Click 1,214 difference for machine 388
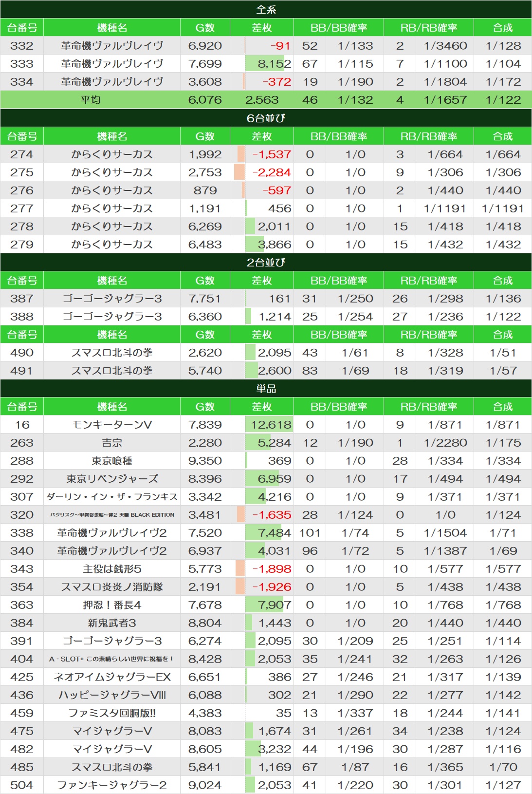Screen dimensions: 532x794 tap(275, 317)
